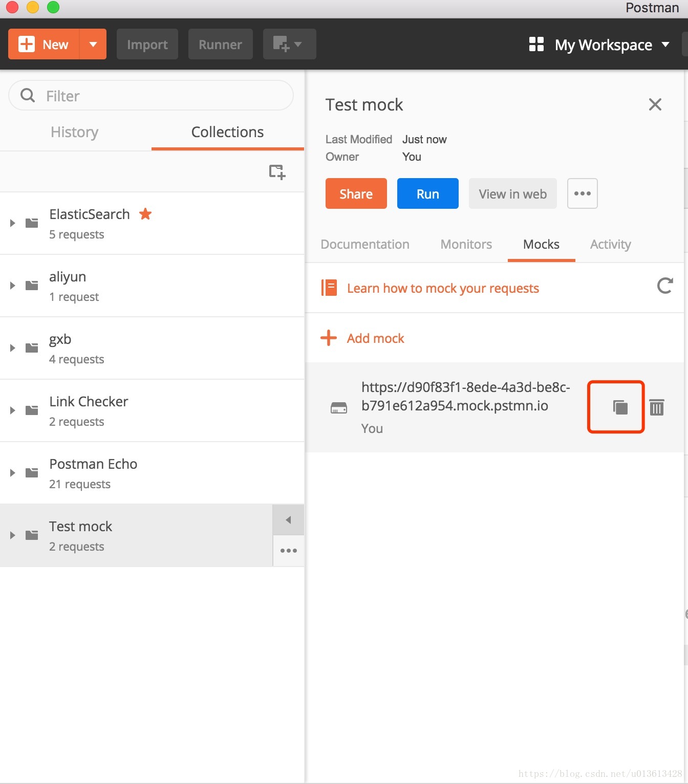Image resolution: width=688 pixels, height=784 pixels.
Task: Open Test mock collection more options
Action: pos(289,551)
